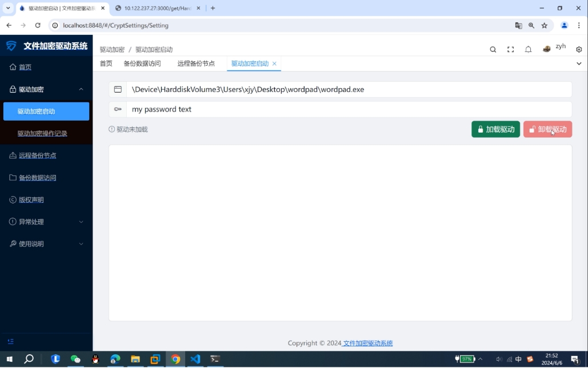
Task: Open the notifications bell
Action: 528,50
